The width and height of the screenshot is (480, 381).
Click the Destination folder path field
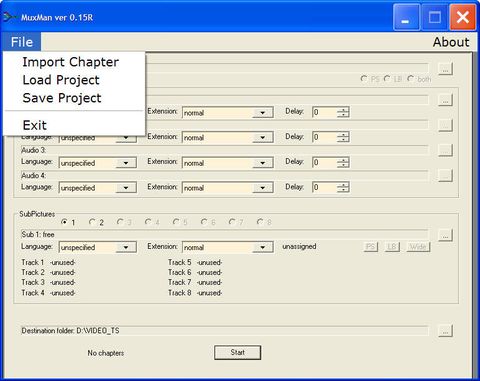224,331
